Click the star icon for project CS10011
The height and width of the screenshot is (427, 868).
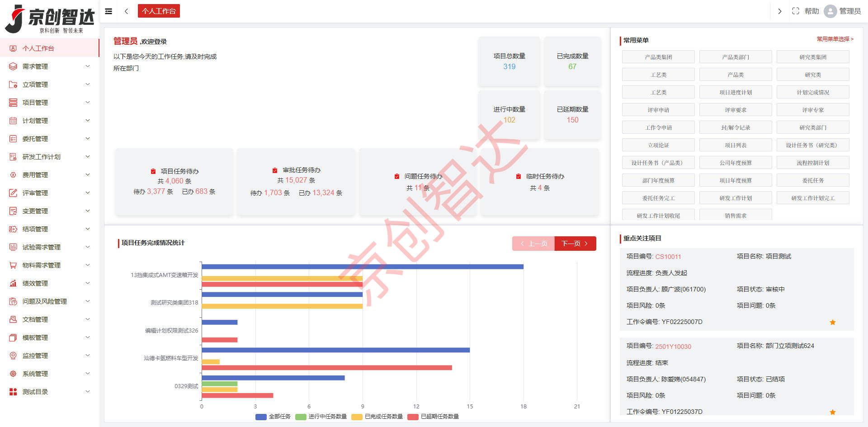tap(832, 322)
